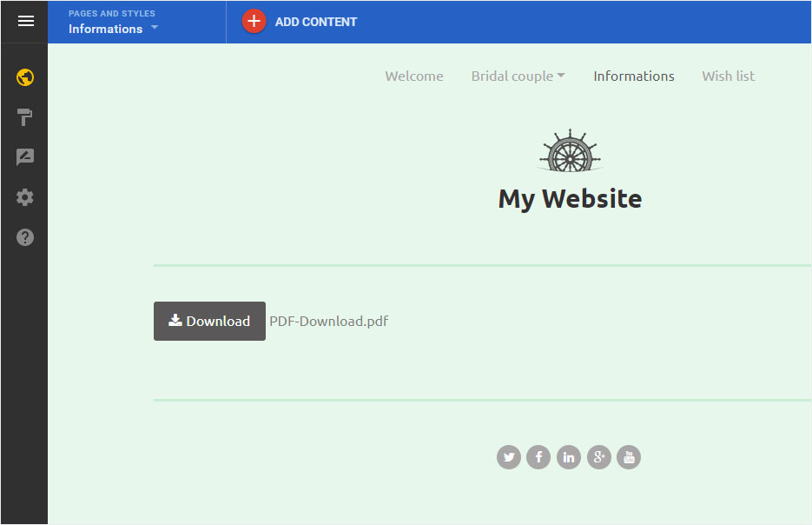The image size is (812, 525).
Task: Open the hamburger main menu
Action: pos(25,21)
